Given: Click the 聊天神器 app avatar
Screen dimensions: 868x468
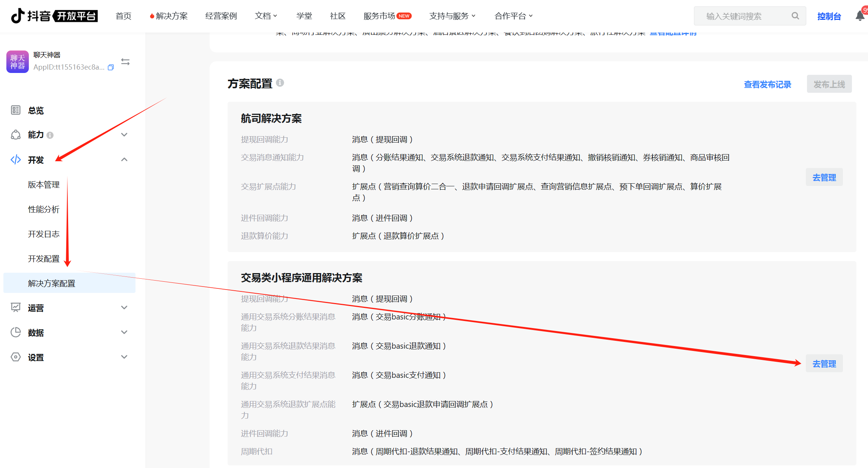Looking at the screenshot, I should tap(17, 62).
